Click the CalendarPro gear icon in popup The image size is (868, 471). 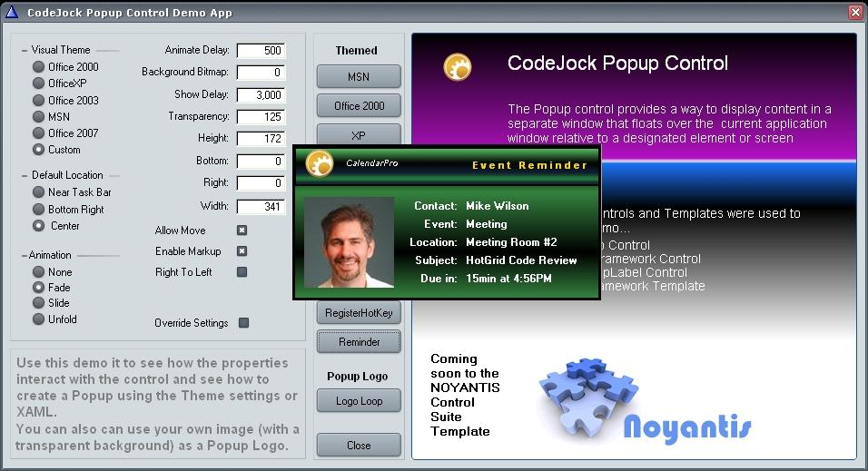coord(320,163)
